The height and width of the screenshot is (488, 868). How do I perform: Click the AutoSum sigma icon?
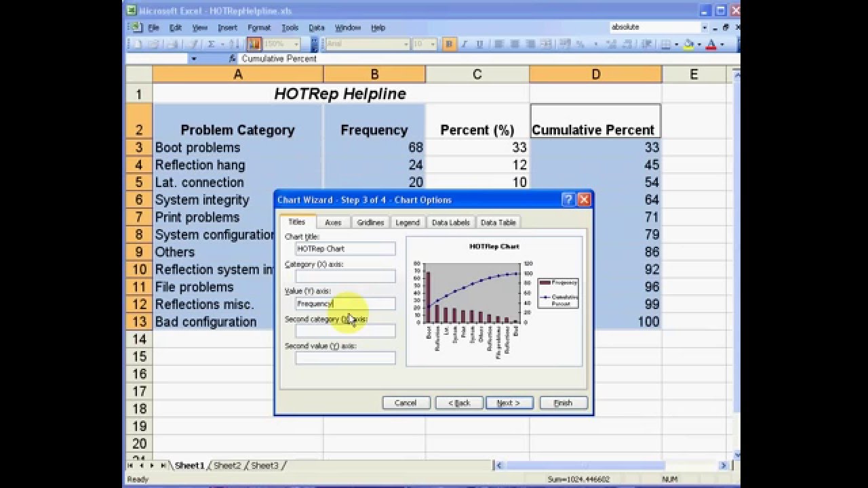210,44
